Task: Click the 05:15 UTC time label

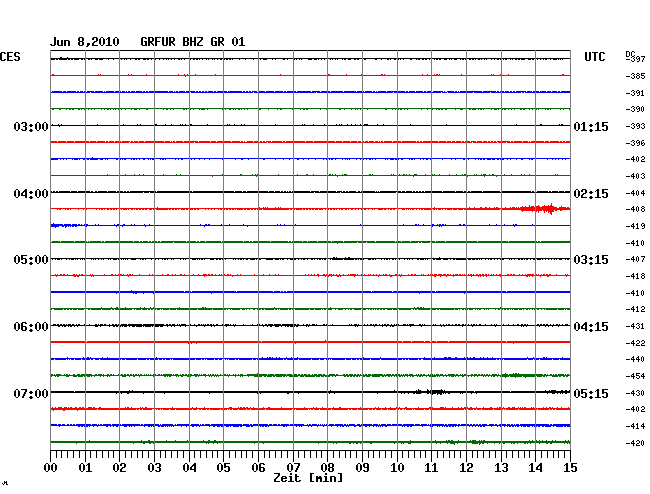Action: (591, 393)
